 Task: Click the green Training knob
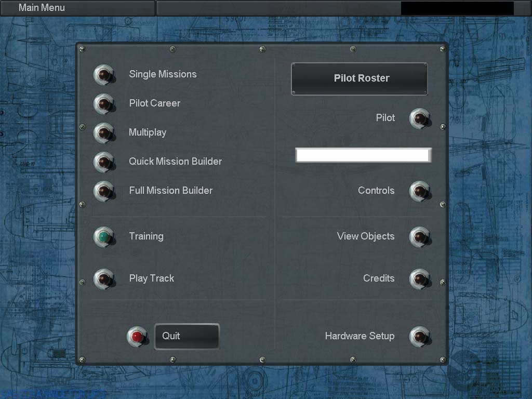tap(104, 237)
